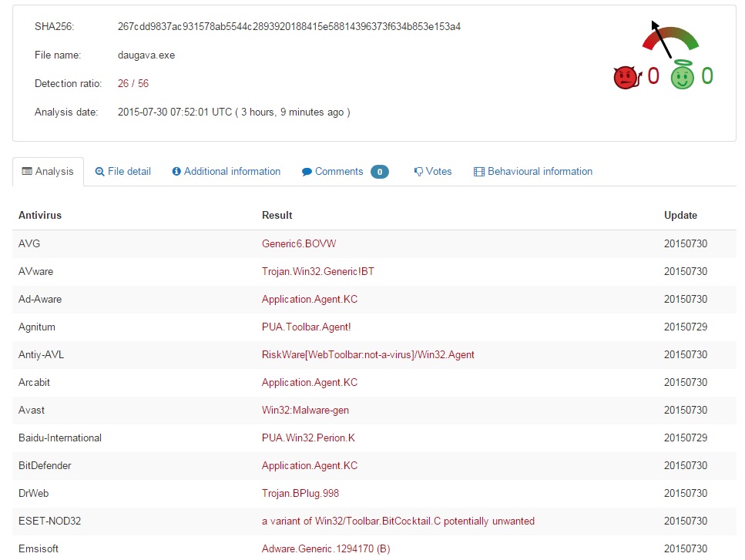
Task: Click Baidu-International's update date 20150729
Action: point(686,438)
